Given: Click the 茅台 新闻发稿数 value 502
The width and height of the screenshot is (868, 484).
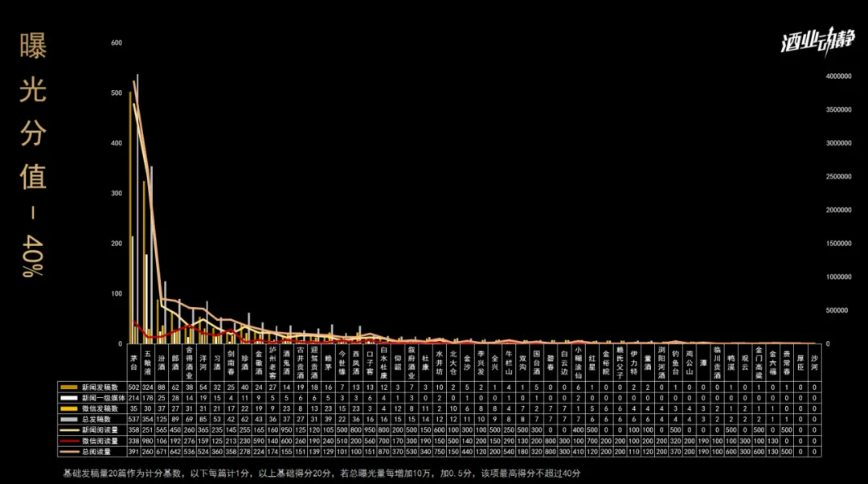Looking at the screenshot, I should click(x=133, y=388).
